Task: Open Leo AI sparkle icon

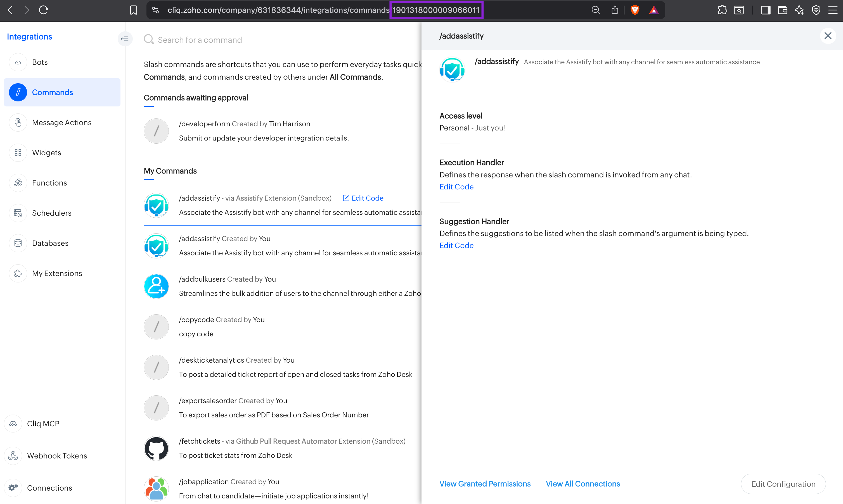Action: [x=799, y=10]
